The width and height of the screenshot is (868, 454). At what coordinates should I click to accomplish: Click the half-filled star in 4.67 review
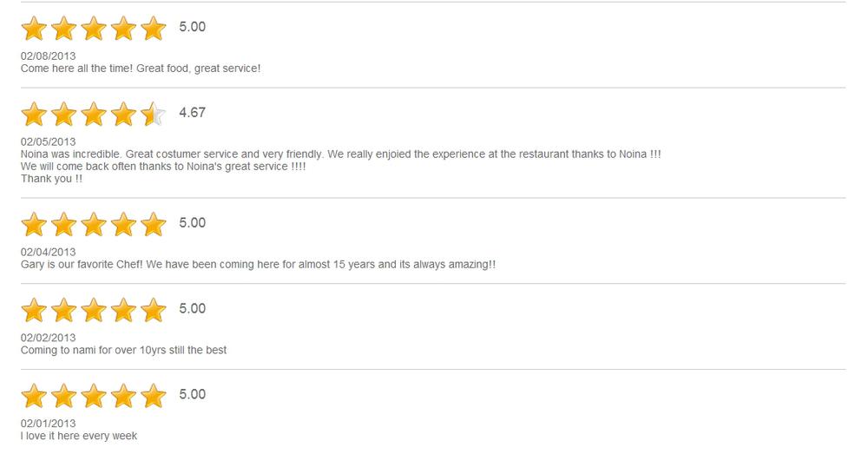(x=154, y=114)
